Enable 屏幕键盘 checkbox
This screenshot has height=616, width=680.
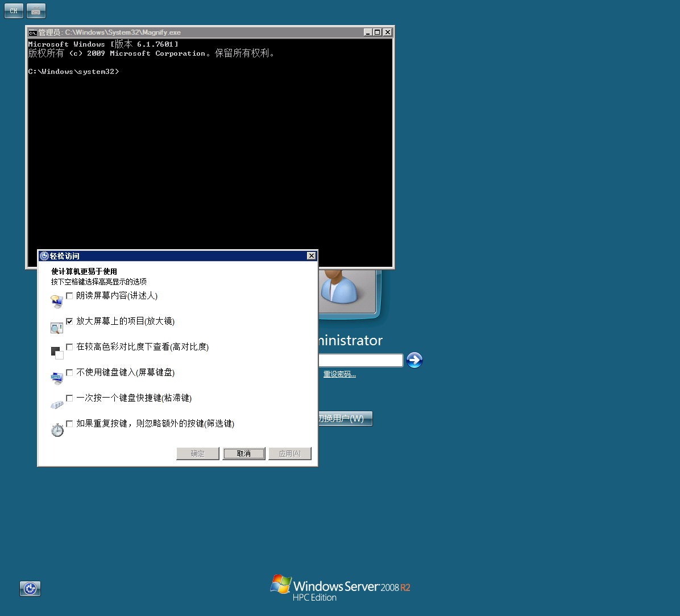(69, 373)
